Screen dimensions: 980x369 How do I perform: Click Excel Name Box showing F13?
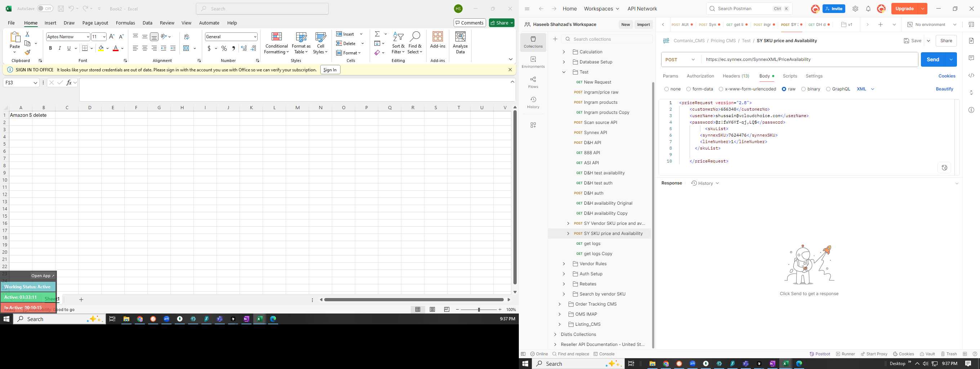pyautogui.click(x=21, y=83)
